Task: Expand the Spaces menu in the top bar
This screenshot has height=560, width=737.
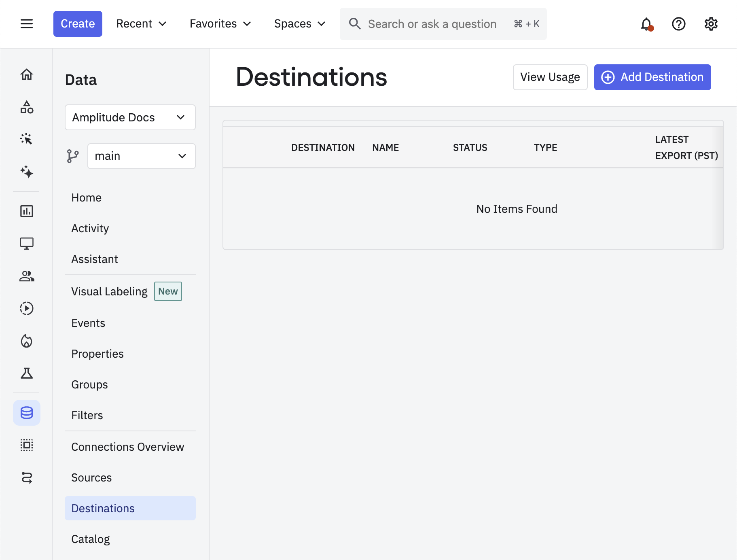Action: coord(299,23)
